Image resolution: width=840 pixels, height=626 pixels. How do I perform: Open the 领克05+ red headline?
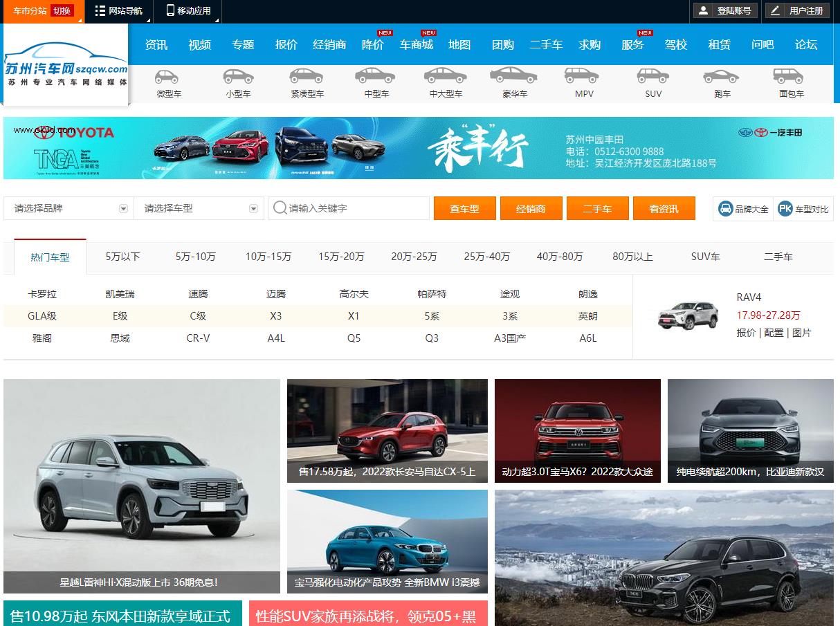(x=368, y=615)
